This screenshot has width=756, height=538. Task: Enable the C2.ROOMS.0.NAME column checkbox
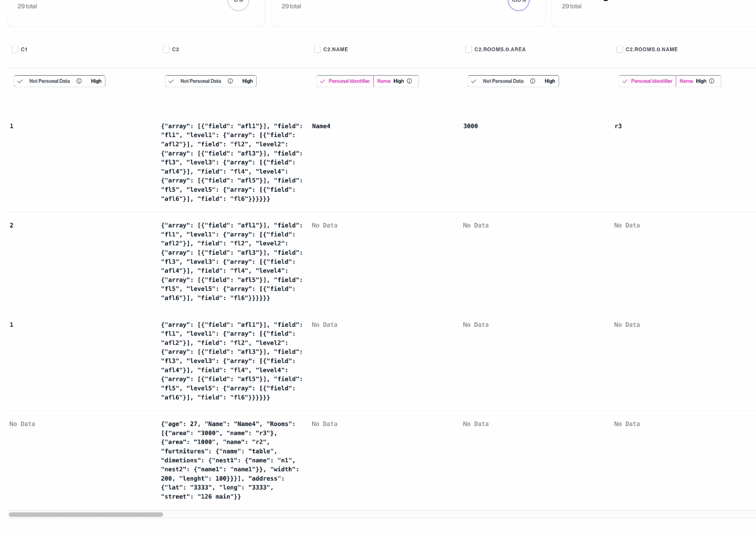coord(619,49)
